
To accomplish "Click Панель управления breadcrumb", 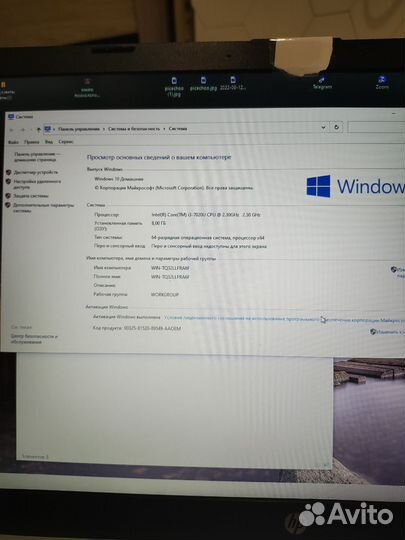I will coord(79,129).
